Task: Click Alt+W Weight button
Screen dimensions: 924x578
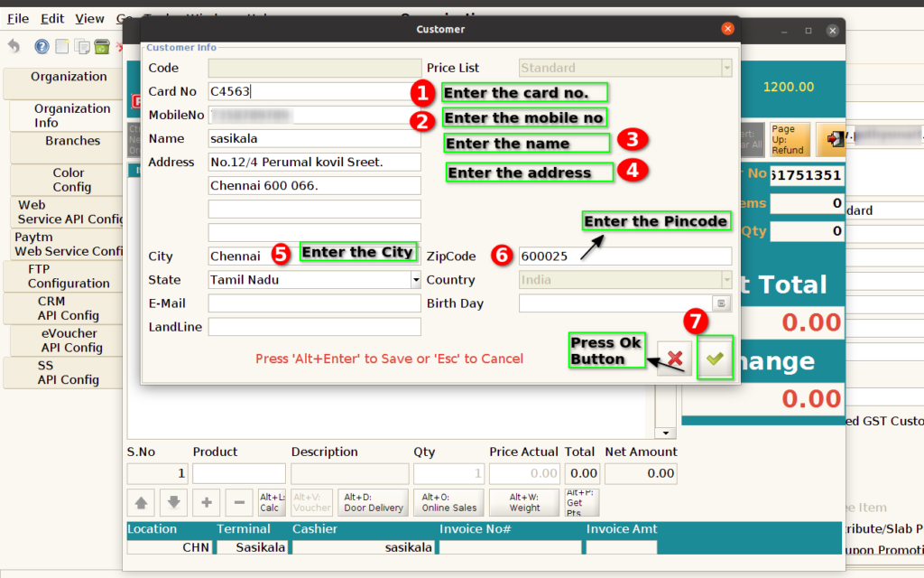Action: [x=524, y=502]
